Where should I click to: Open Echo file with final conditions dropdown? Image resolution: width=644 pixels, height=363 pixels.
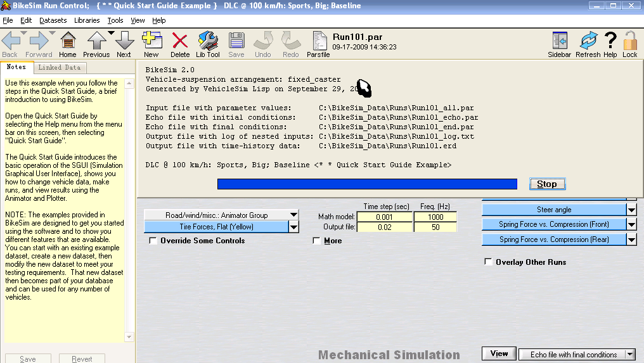[x=631, y=354]
